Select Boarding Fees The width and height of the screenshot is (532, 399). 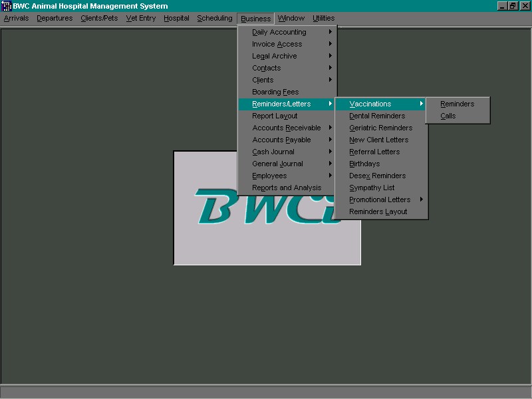point(287,92)
